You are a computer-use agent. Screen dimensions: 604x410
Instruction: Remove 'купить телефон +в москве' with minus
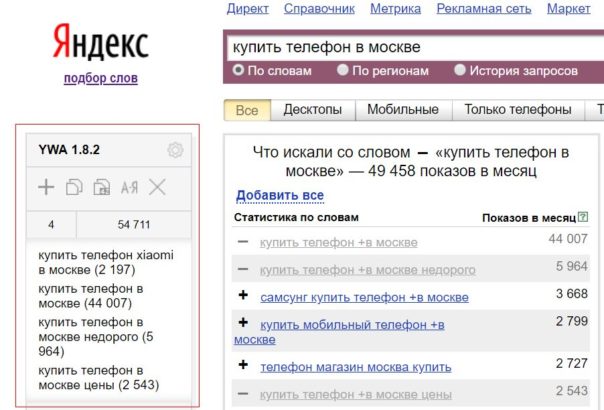coord(243,242)
